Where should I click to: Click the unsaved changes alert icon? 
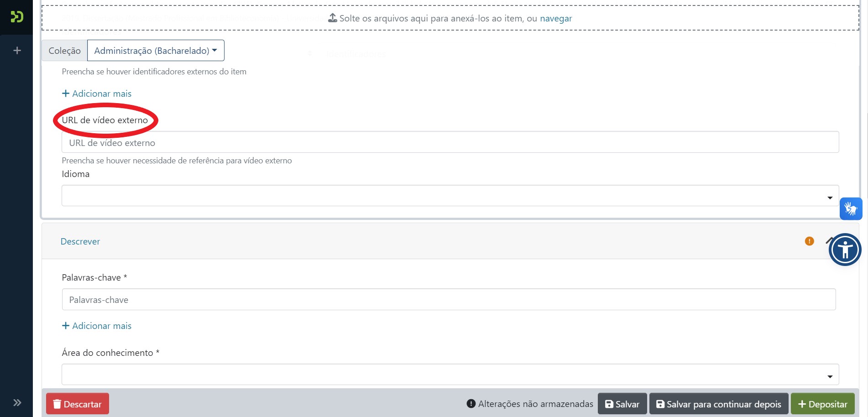point(471,404)
